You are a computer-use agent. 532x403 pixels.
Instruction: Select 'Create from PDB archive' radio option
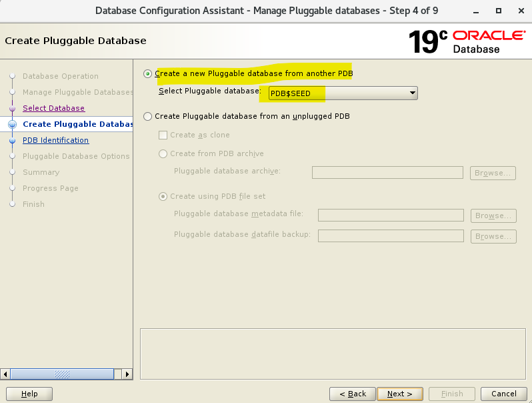163,154
